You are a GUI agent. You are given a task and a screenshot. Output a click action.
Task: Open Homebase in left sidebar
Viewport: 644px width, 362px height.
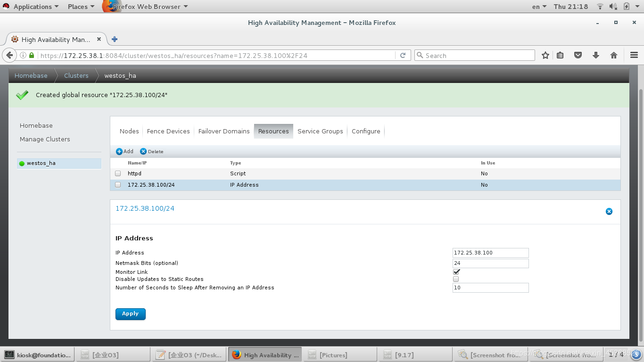click(x=36, y=125)
